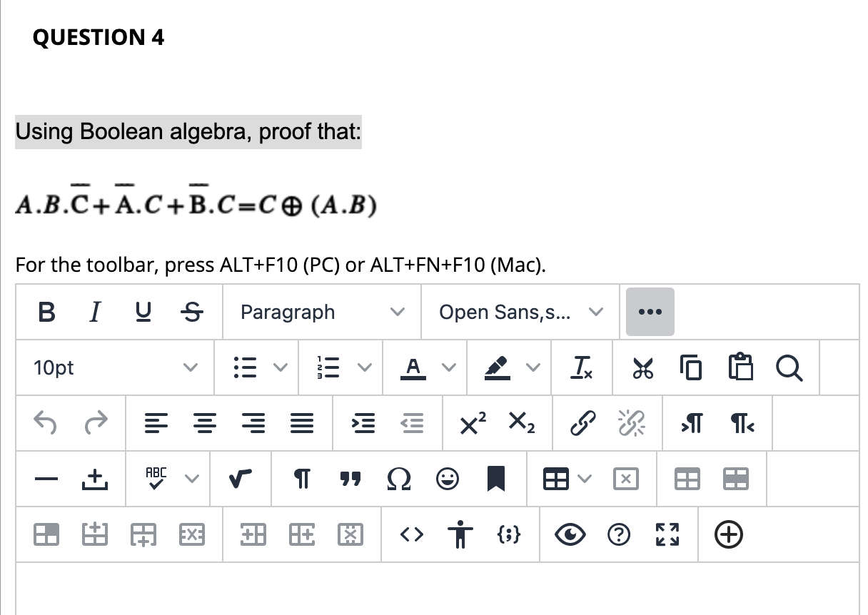
Task: Show more toolbar options with the ellipsis button
Action: tap(650, 312)
